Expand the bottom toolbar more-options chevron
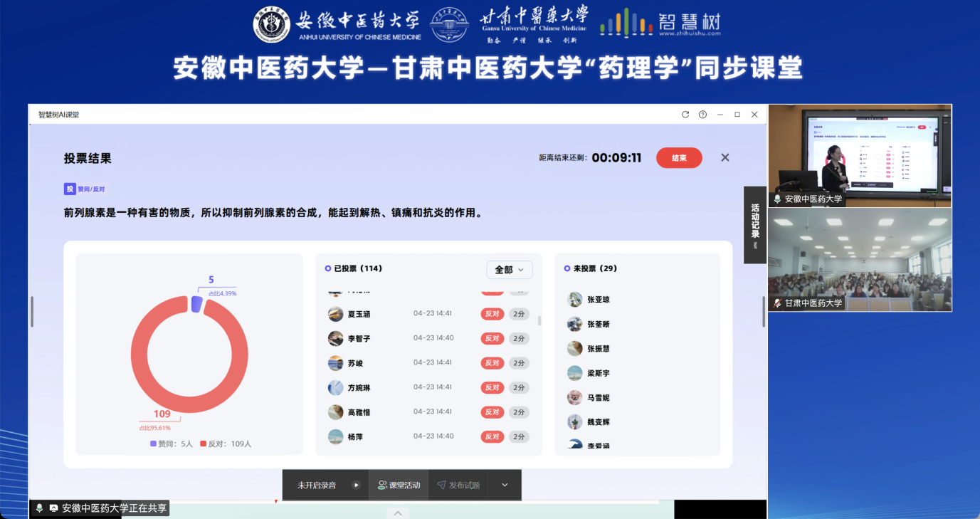The width and height of the screenshot is (980, 519). point(505,485)
